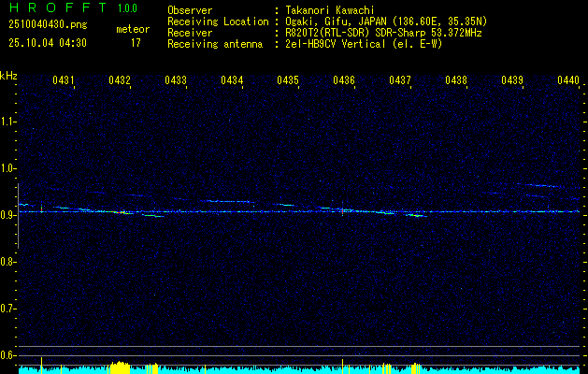
Task: Click the meteor count value 17
Action: click(136, 43)
